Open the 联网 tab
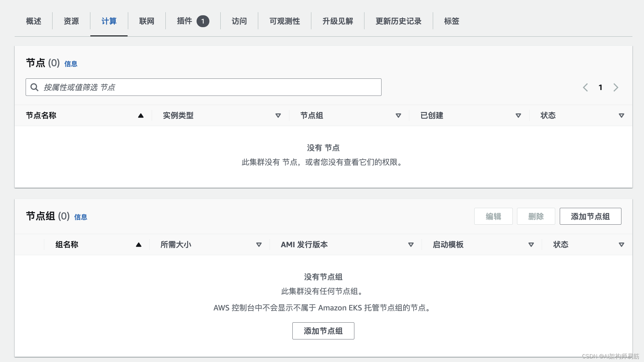Screen dimensions: 644x362 (147, 21)
